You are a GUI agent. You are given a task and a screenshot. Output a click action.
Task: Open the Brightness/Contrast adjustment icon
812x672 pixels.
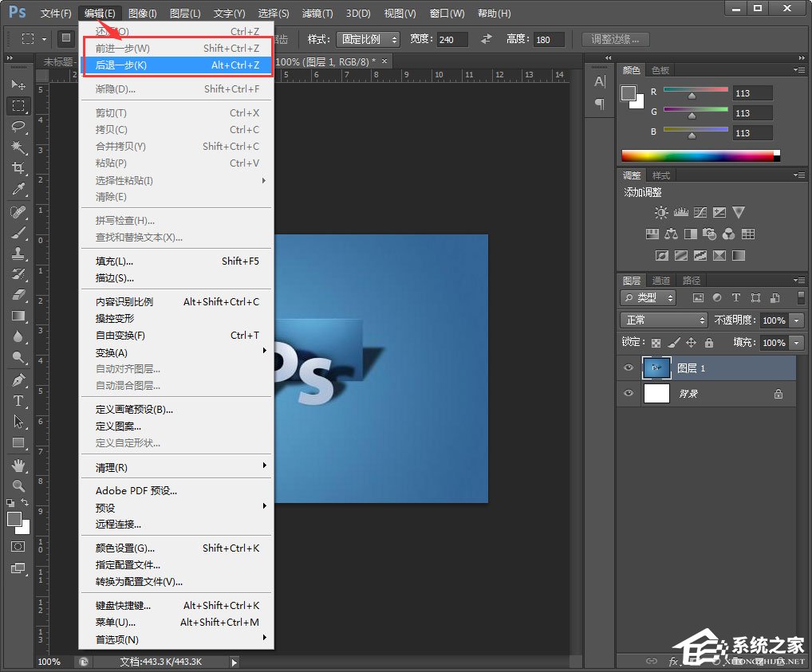pos(660,212)
